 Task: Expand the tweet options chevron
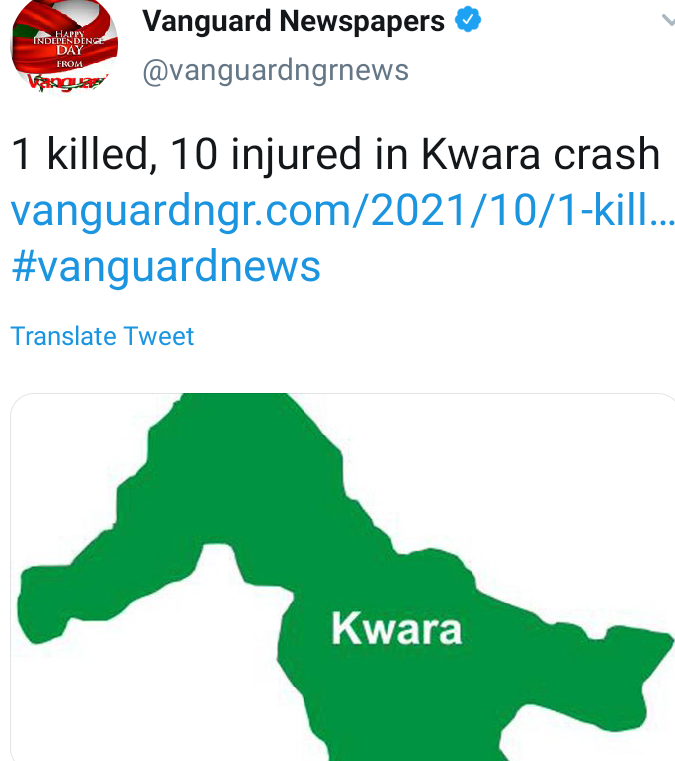click(669, 20)
